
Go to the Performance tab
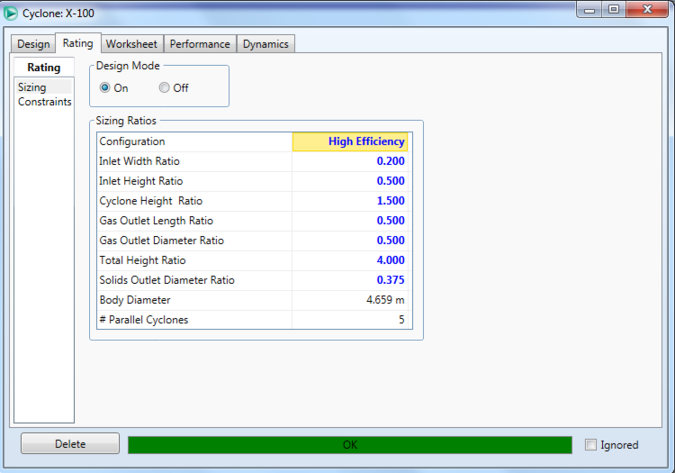[x=200, y=44]
